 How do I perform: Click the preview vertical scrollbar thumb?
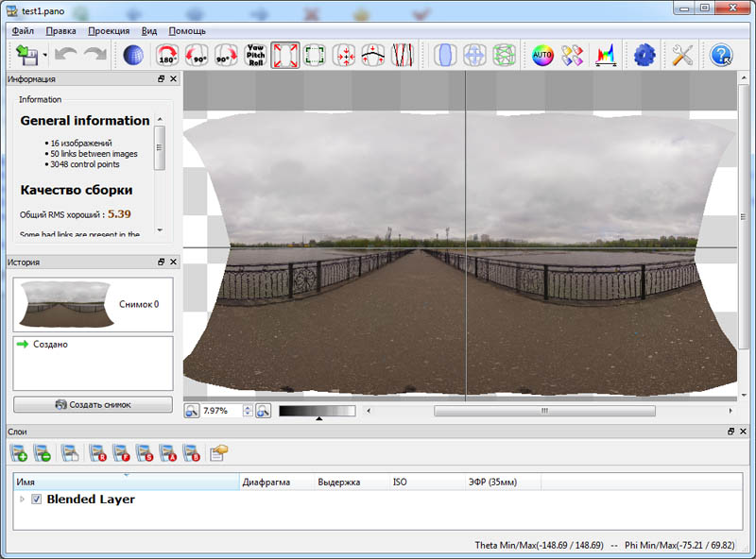pyautogui.click(x=744, y=216)
